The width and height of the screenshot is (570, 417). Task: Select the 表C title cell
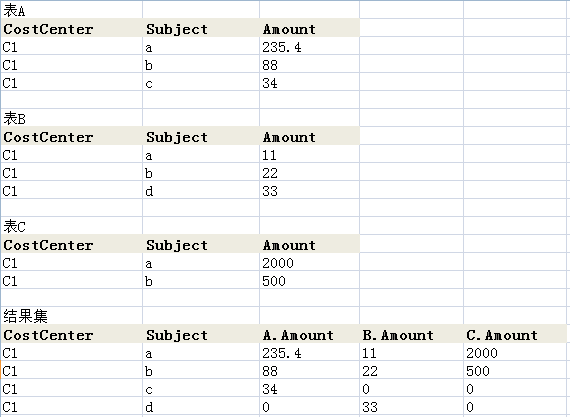tap(72, 226)
